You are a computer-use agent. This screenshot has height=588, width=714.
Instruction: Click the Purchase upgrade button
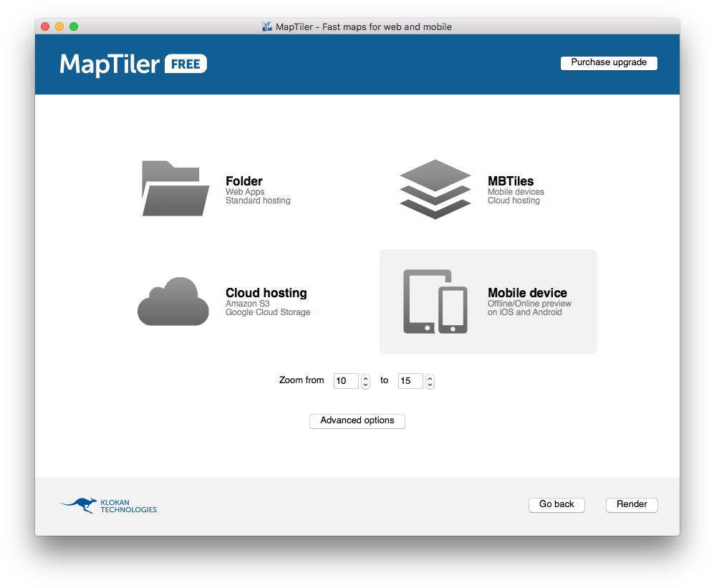pyautogui.click(x=609, y=63)
